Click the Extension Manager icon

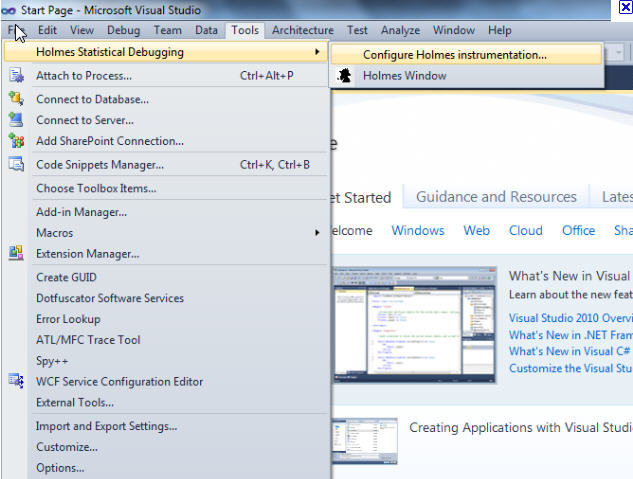(17, 253)
